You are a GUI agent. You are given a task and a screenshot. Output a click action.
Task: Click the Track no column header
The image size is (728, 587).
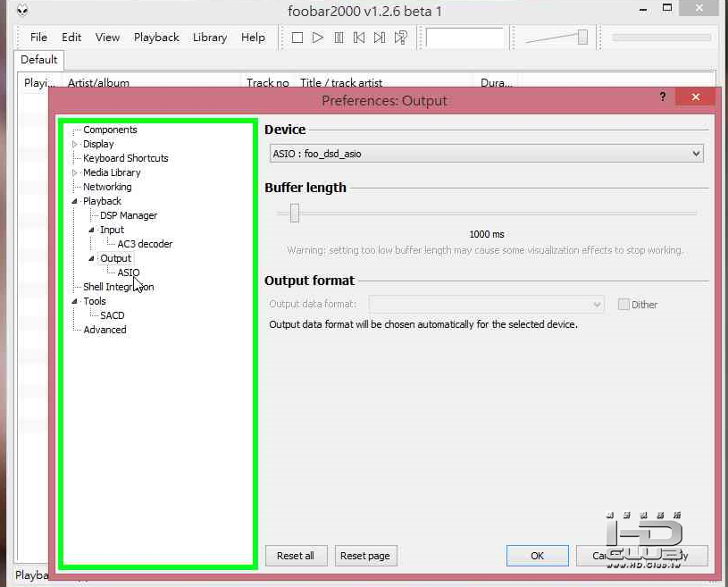click(x=267, y=83)
